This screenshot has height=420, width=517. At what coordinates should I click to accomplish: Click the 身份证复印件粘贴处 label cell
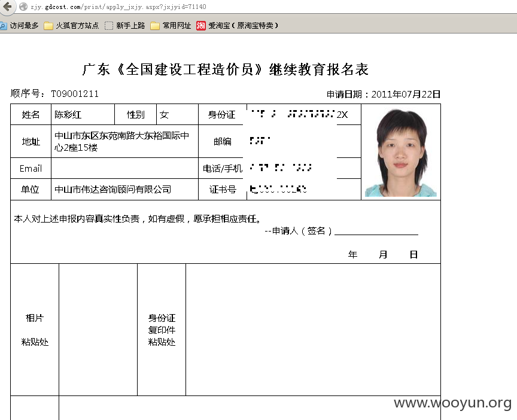162,330
